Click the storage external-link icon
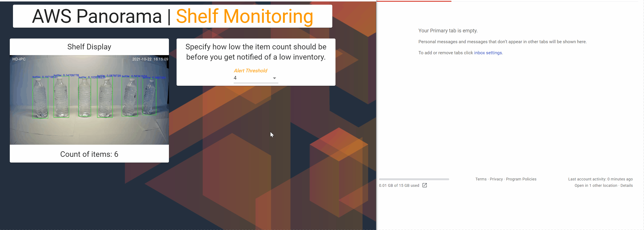Viewport: 644px width, 230px height. click(x=424, y=185)
